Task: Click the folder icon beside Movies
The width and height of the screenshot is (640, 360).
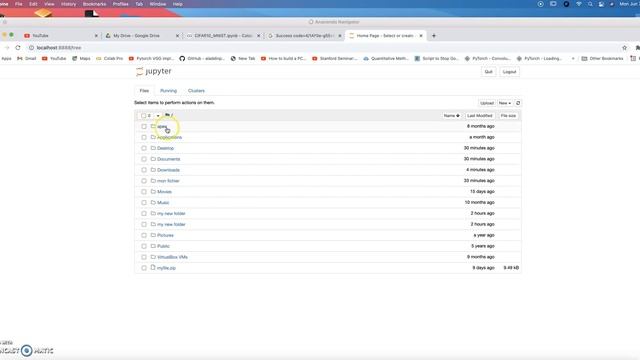Action: pos(153,191)
